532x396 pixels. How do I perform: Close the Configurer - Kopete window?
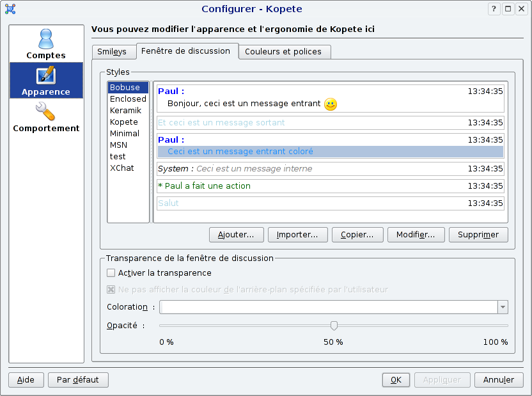pyautogui.click(x=521, y=9)
